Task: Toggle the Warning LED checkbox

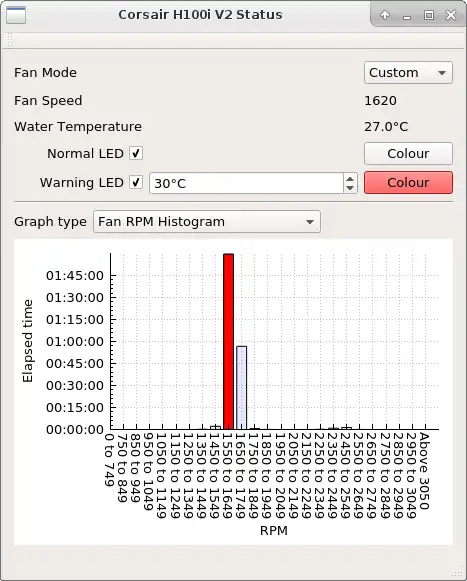Action: pyautogui.click(x=136, y=182)
